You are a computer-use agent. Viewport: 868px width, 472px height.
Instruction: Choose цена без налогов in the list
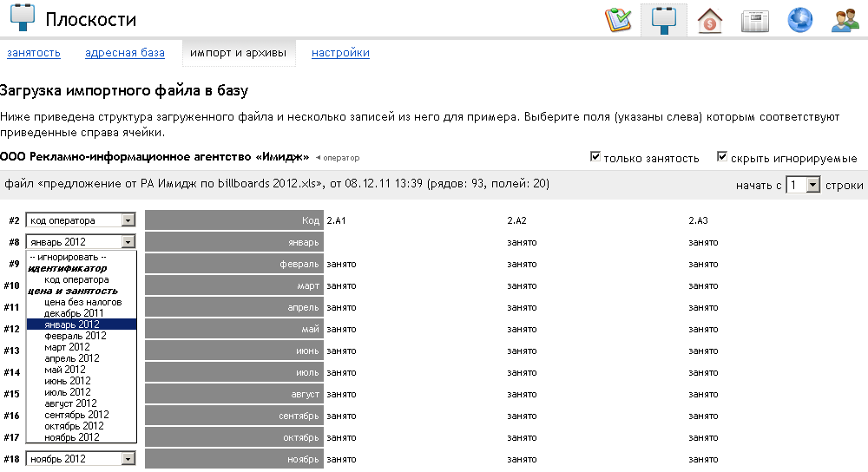tap(82, 302)
